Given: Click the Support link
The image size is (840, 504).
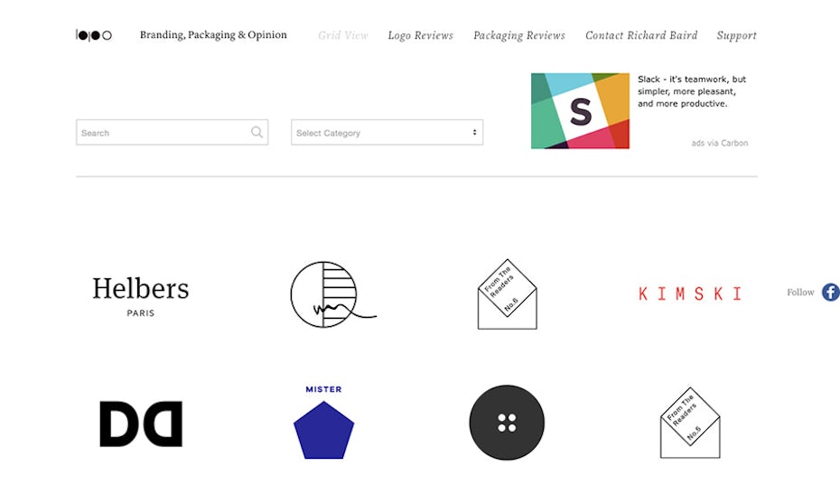Looking at the screenshot, I should 736,35.
